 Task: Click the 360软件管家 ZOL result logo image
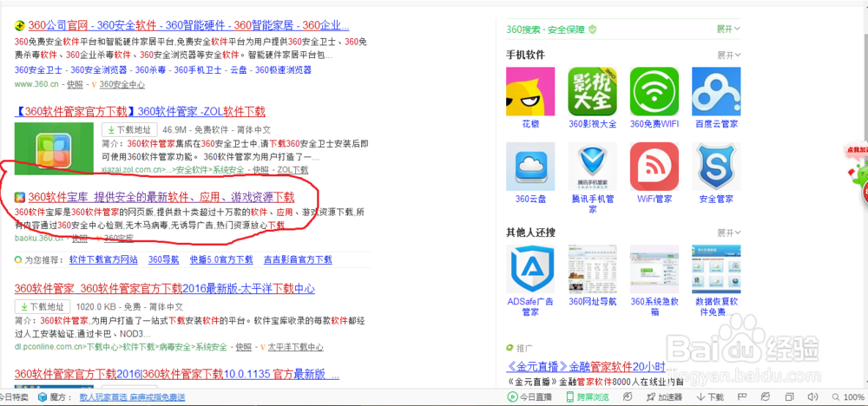tap(54, 149)
